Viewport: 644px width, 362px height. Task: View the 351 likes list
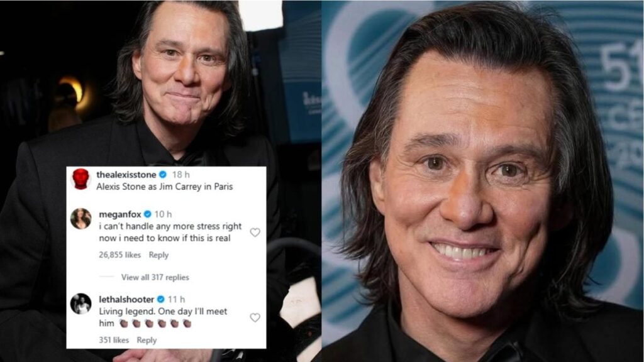[x=114, y=340]
